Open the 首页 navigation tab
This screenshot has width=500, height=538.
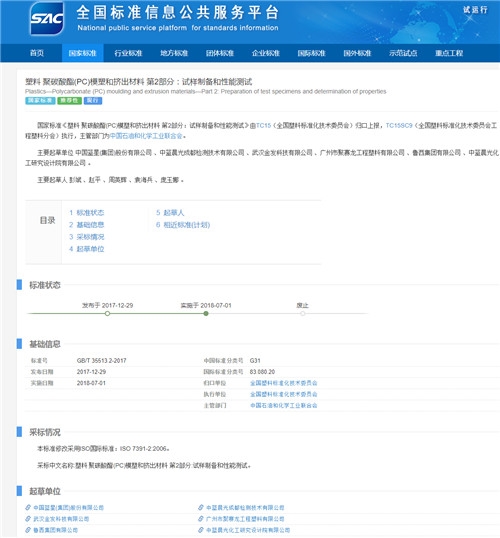point(37,53)
